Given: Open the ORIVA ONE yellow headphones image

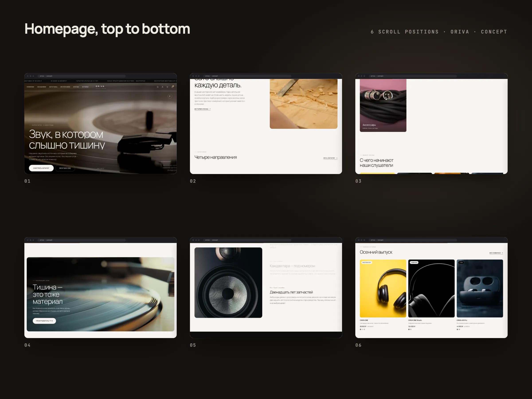Looking at the screenshot, I should coord(383,288).
